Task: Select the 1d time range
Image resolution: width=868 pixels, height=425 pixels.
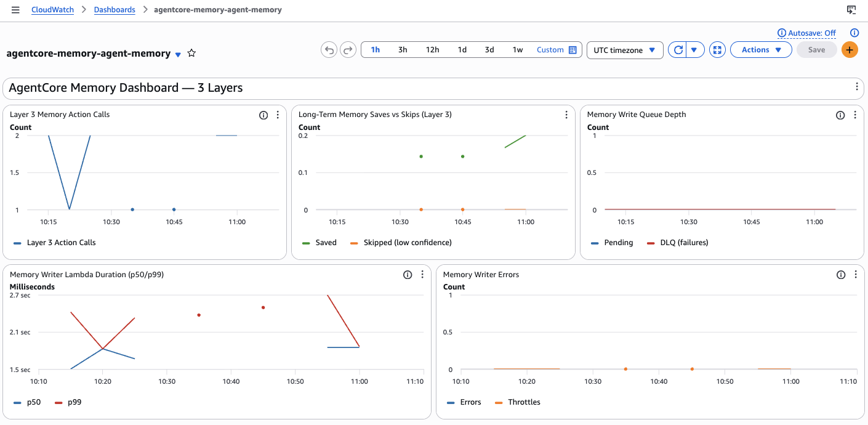Action: tap(462, 50)
